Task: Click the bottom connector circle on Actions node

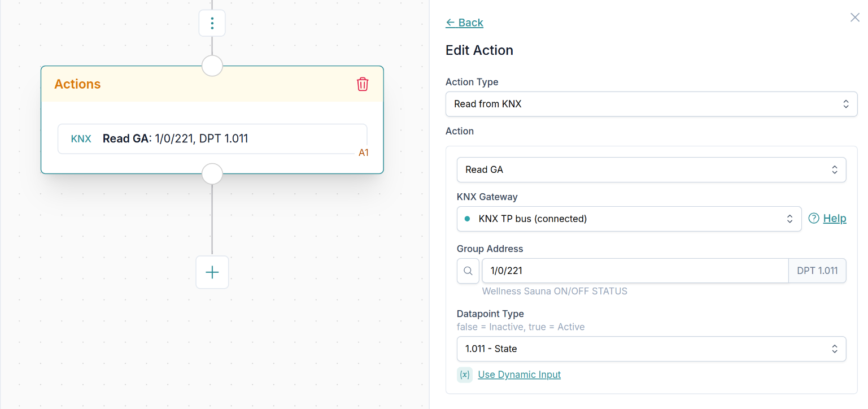Action: click(x=212, y=174)
